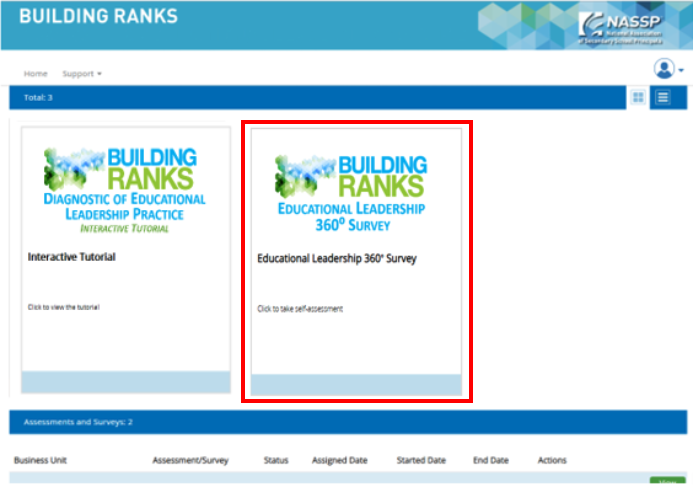Switch to list view icon

[x=663, y=97]
